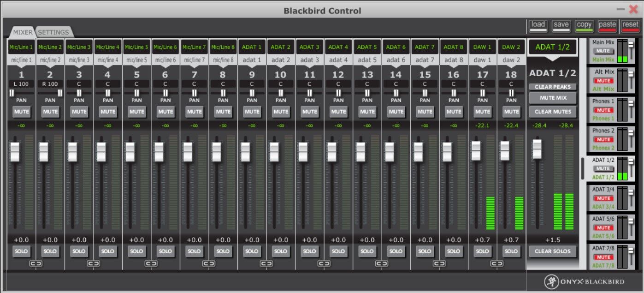Click CLEAR SOLOS button
The width and height of the screenshot is (644, 293).
(553, 251)
